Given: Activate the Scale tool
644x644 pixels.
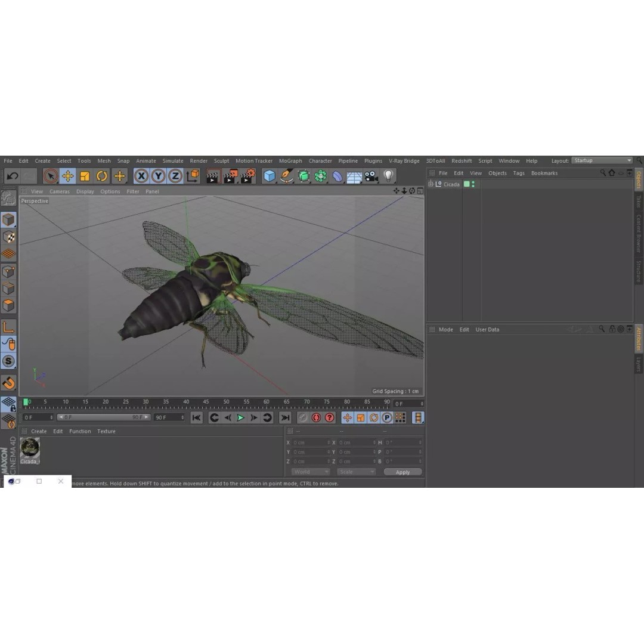Looking at the screenshot, I should pos(85,176).
